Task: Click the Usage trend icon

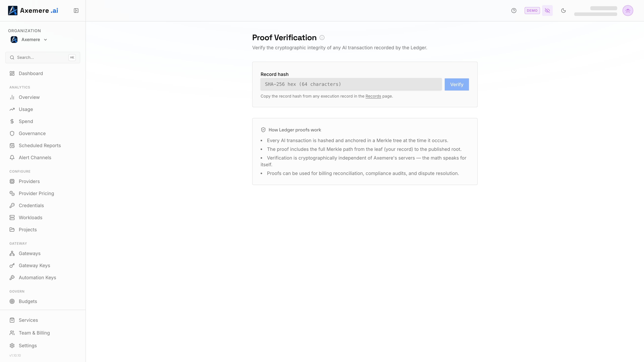Action: (x=12, y=109)
